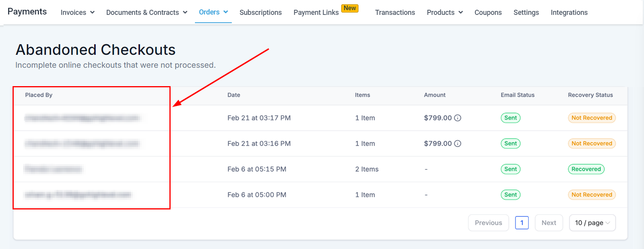Open the Feb 6 05:15 PM checkout row
The height and width of the screenshot is (249, 644).
(x=257, y=169)
